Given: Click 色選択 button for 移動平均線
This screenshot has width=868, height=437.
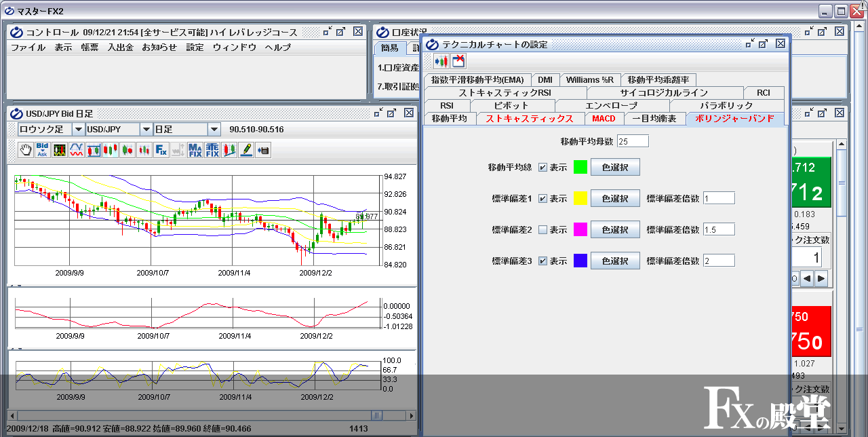Looking at the screenshot, I should 615,168.
